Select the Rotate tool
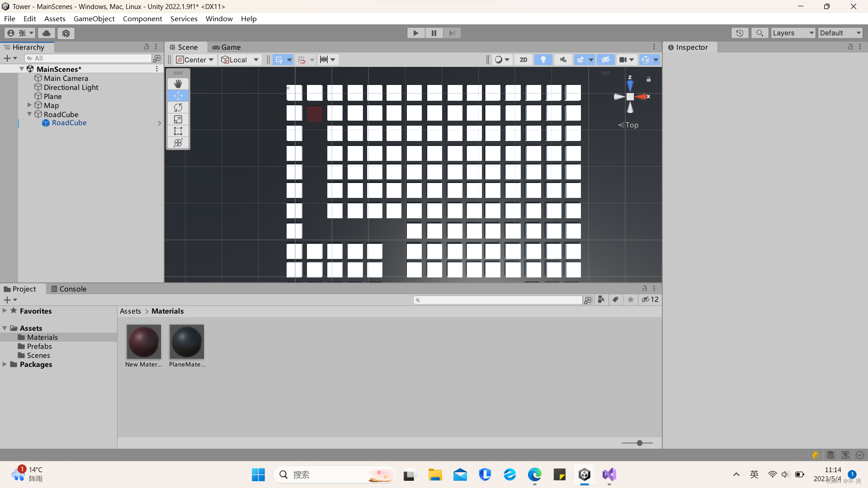Screen dimensions: 868x488 178,108
